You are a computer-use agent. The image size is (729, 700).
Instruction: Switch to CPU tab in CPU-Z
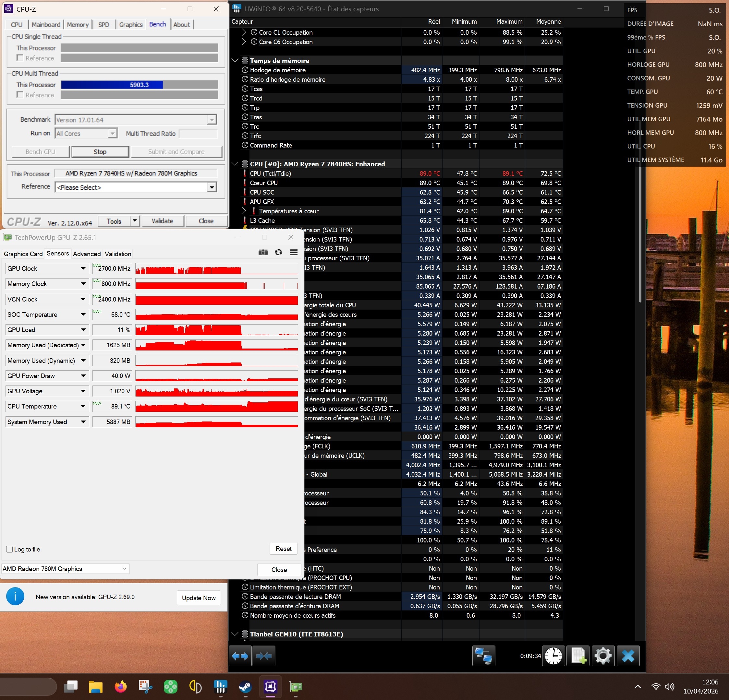pyautogui.click(x=17, y=25)
